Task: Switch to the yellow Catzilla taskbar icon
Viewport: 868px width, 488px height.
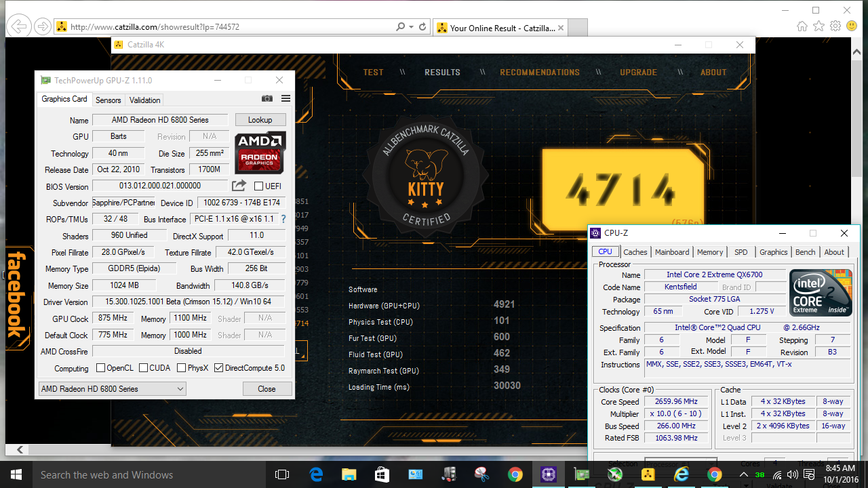Action: coord(648,474)
